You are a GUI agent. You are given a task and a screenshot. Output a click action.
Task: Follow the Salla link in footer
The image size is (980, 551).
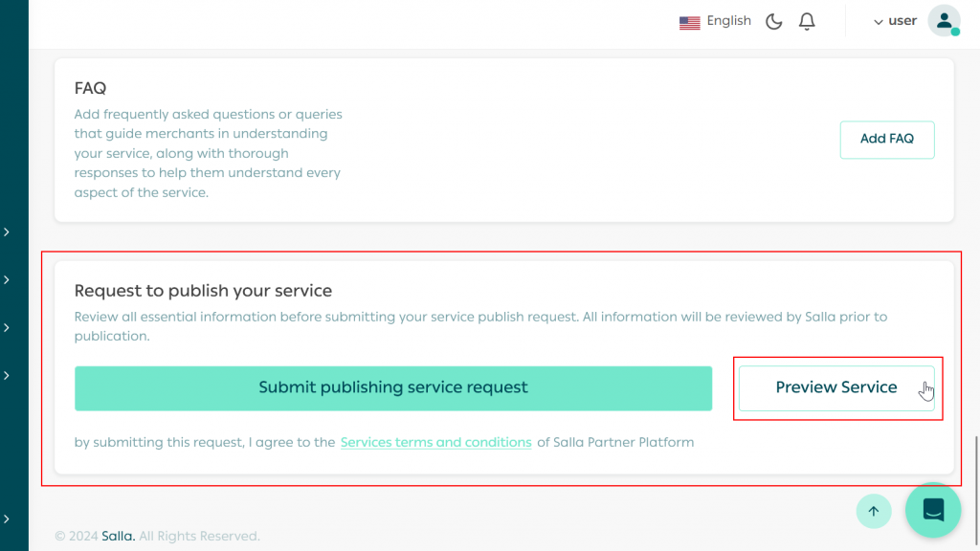tap(118, 536)
